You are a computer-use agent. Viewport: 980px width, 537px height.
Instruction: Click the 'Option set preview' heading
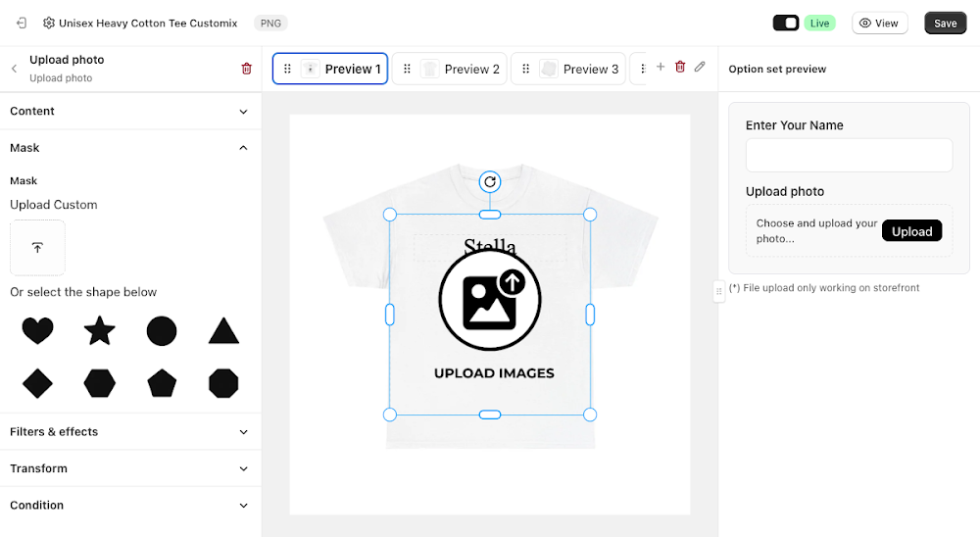[x=777, y=69]
